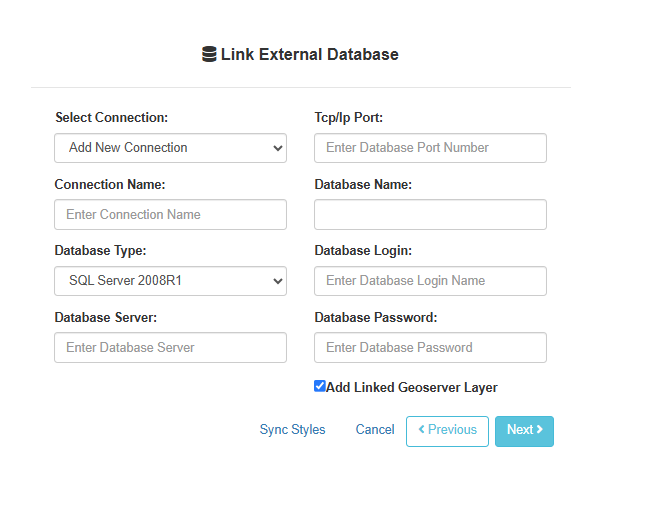Click the left chevron on Previous button
Viewport: 656px width, 516px height.
(x=422, y=429)
